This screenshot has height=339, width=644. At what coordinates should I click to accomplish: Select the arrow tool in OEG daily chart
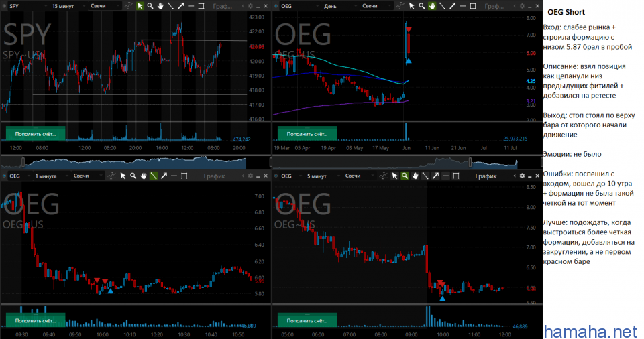453,6
